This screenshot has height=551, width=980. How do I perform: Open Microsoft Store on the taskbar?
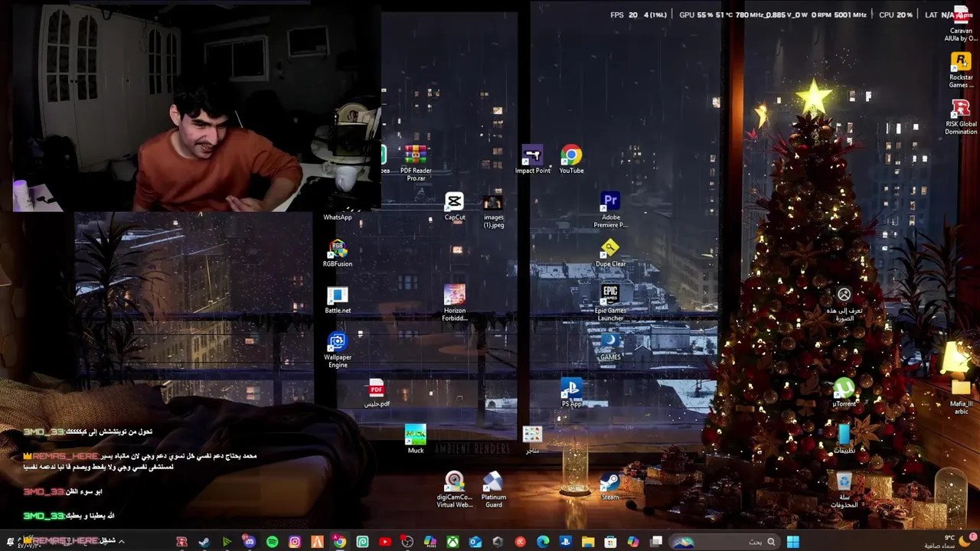point(610,542)
